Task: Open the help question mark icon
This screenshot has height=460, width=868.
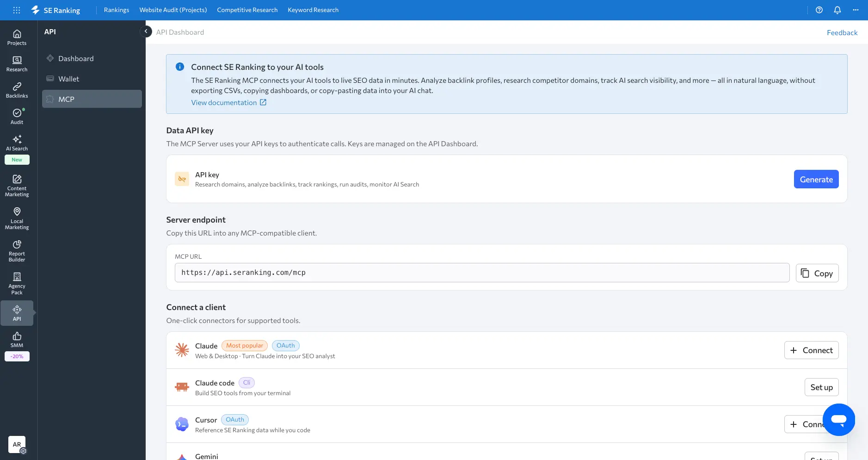Action: [x=819, y=10]
